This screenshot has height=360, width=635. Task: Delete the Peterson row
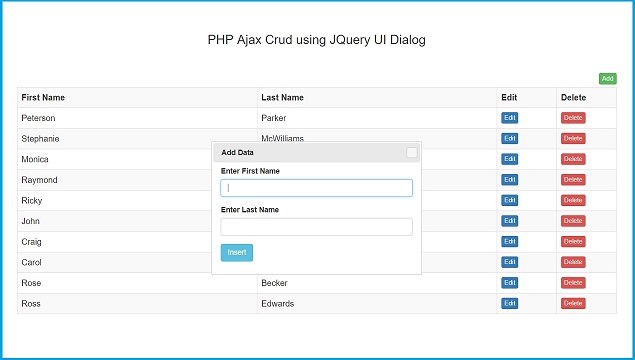[x=573, y=118]
